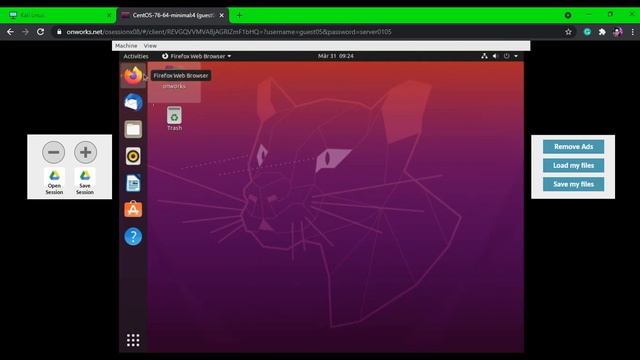Open Thunderbird mail in the dock
The height and width of the screenshot is (360, 640).
(x=133, y=102)
